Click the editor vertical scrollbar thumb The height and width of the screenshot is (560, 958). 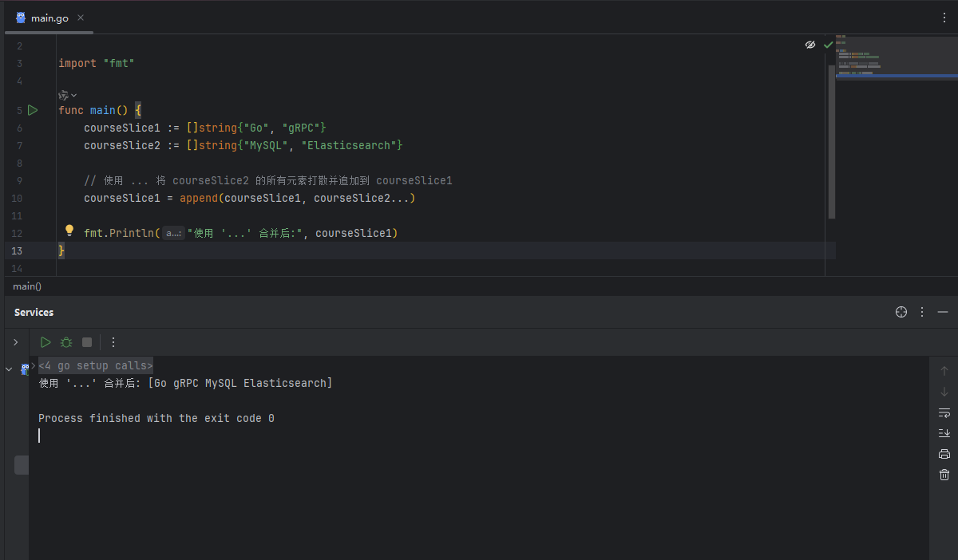coord(831,140)
